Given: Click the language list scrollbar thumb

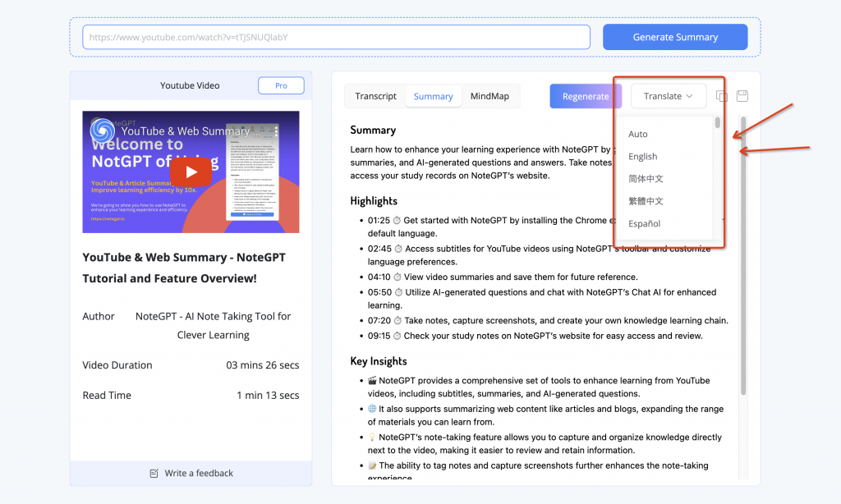Looking at the screenshot, I should [x=717, y=123].
